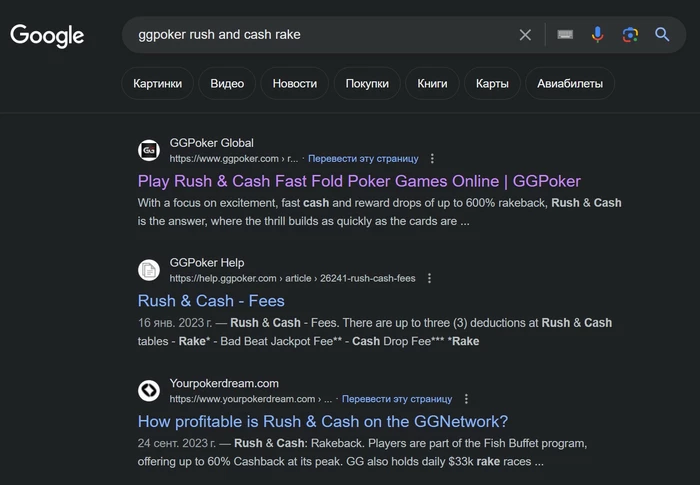Open the on-screen keyboard icon

[565, 34]
